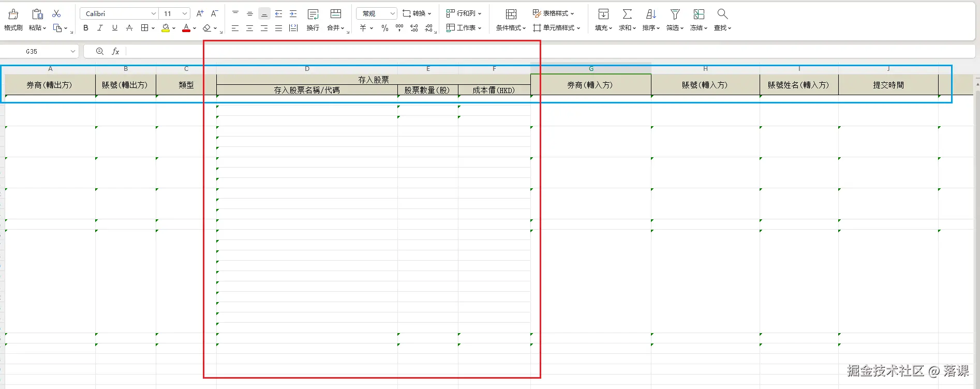
Task: Decrease font size with A- icon
Action: (x=215, y=13)
